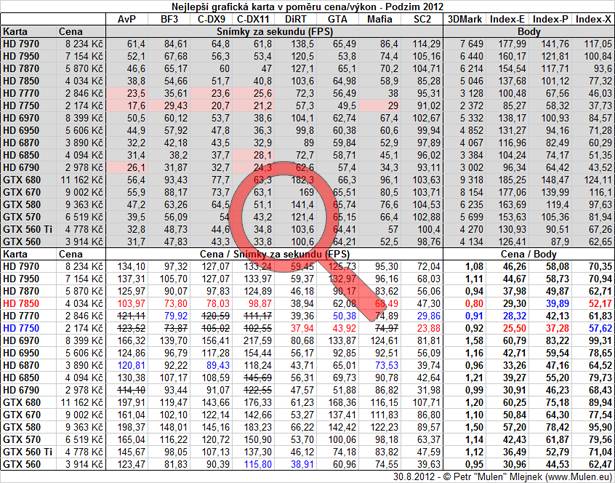
Task: Select the C-DX11 column header
Action: (x=254, y=19)
